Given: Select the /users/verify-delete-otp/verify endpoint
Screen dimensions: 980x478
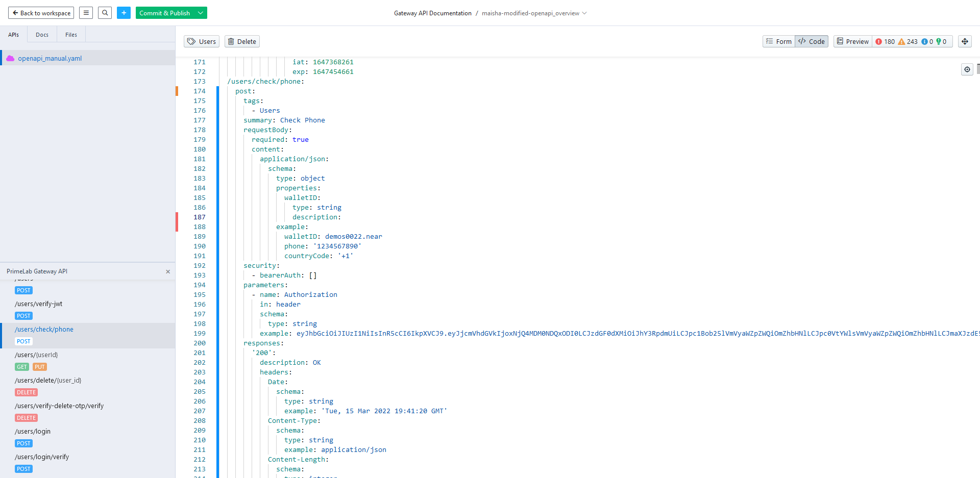Looking at the screenshot, I should [x=59, y=406].
